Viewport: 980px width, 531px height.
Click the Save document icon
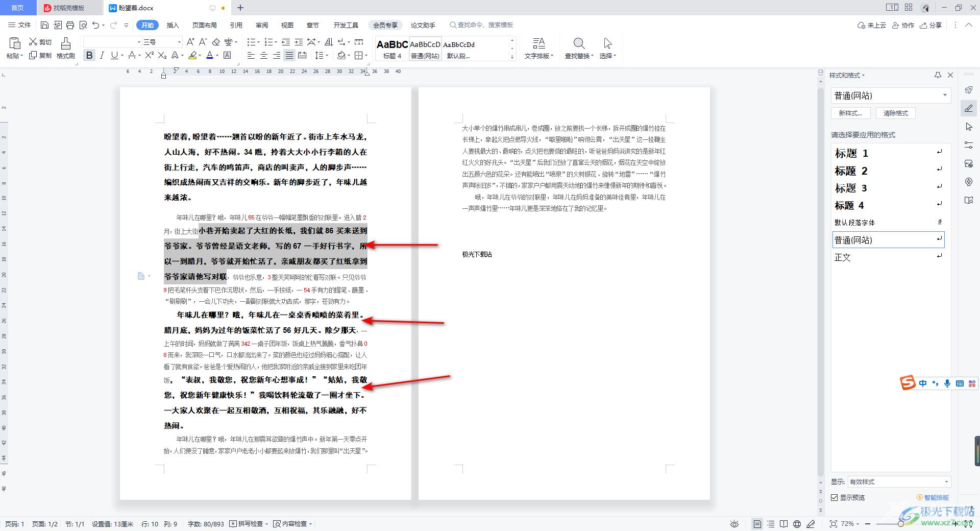[x=44, y=25]
